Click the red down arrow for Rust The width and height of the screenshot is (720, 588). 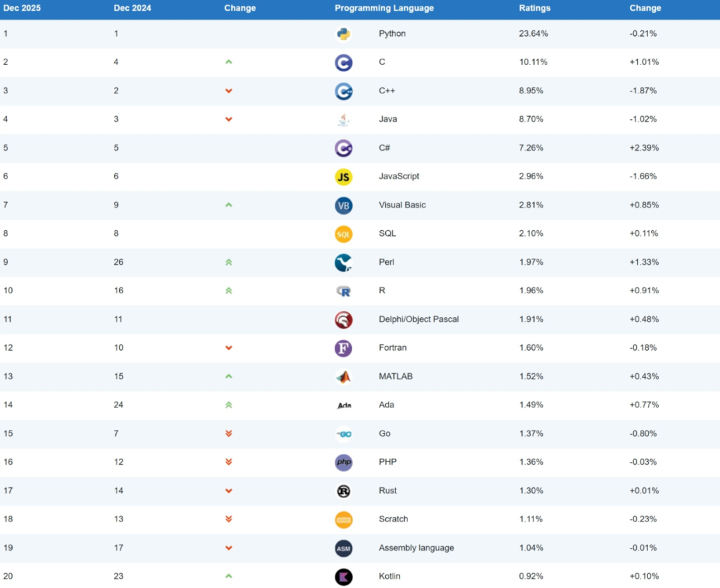(229, 491)
